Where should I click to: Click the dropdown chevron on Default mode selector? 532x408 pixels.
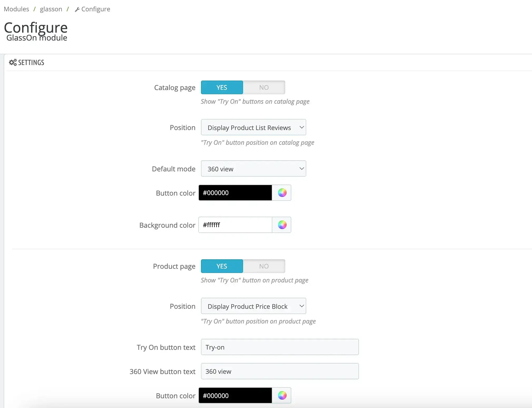[301, 168]
